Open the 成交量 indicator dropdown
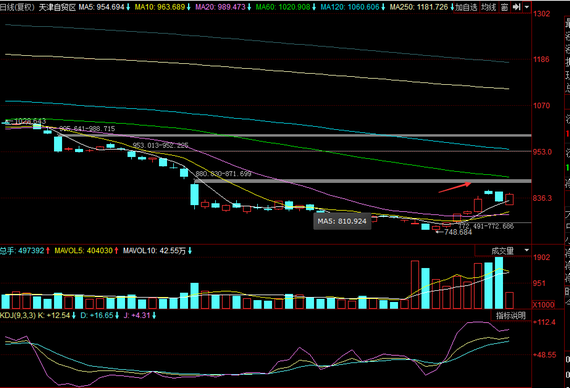Screen dimensions: 570x388 pos(503,251)
